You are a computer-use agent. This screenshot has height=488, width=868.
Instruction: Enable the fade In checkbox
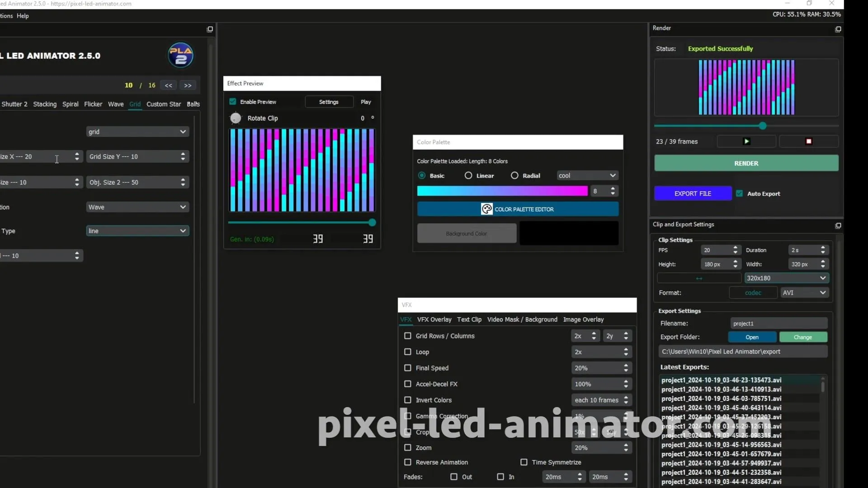(x=500, y=477)
